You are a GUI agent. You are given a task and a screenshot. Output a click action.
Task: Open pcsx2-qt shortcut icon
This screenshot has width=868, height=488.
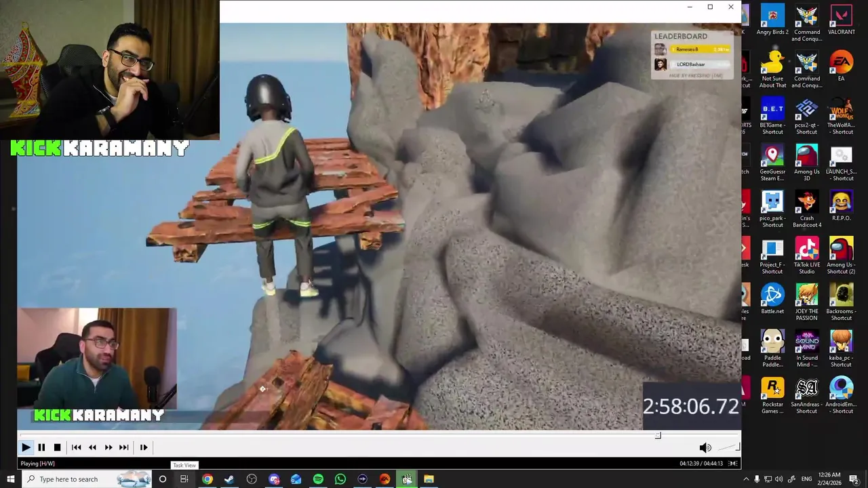(807, 115)
